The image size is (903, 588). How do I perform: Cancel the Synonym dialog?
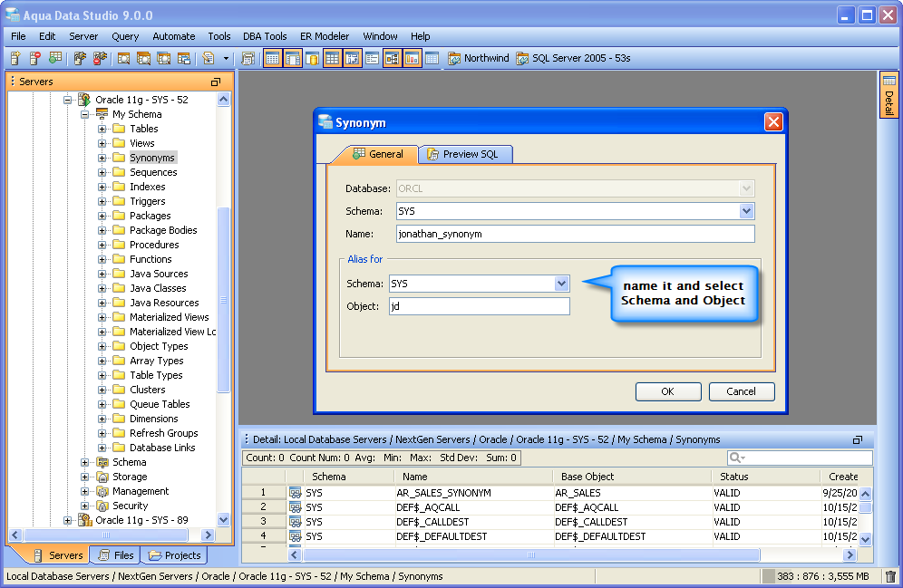coord(741,391)
